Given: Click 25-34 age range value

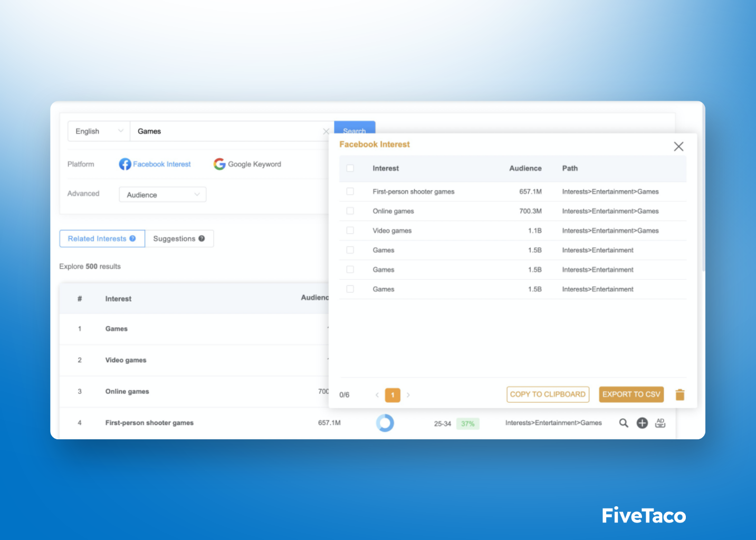Looking at the screenshot, I should coord(443,423).
